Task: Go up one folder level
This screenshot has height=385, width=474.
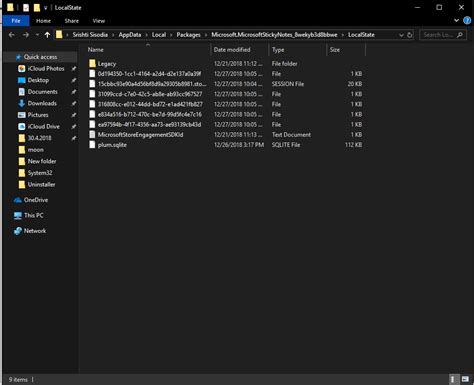Action: 47,35
